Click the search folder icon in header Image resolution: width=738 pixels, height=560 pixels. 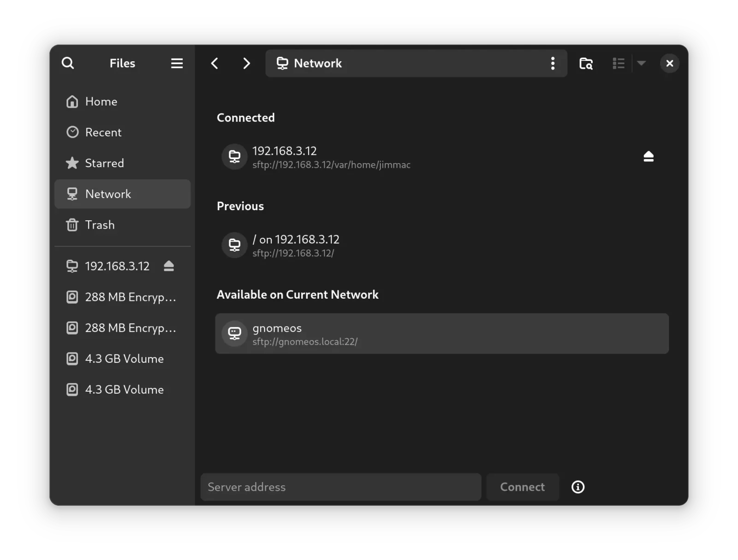point(586,63)
